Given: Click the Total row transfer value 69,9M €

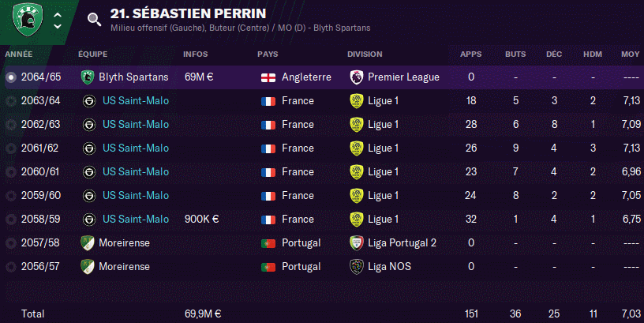Looking at the screenshot, I should coord(203,314).
